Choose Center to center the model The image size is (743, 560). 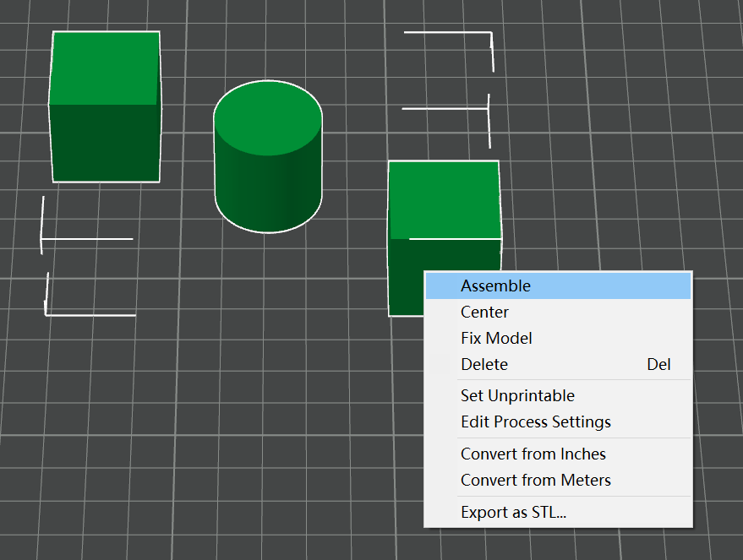point(484,312)
